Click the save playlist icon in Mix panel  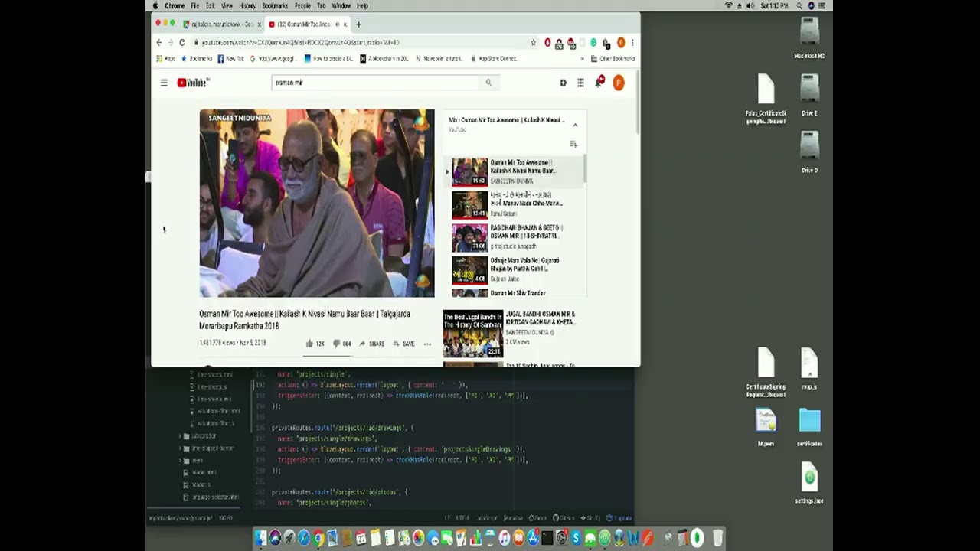(x=573, y=144)
